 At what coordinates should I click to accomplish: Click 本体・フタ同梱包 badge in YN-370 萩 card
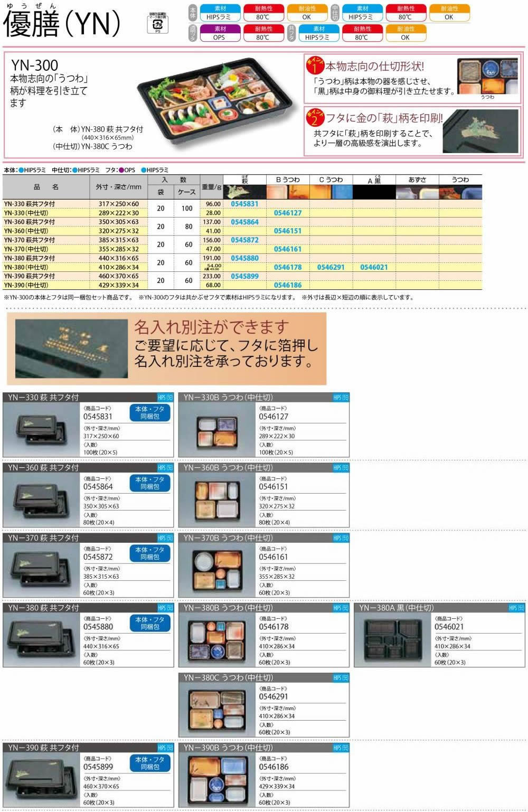point(150,553)
